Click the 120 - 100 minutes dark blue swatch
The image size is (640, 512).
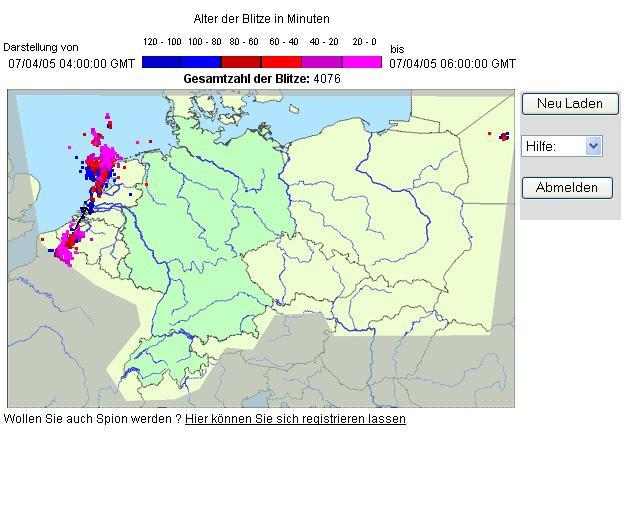pos(161,62)
